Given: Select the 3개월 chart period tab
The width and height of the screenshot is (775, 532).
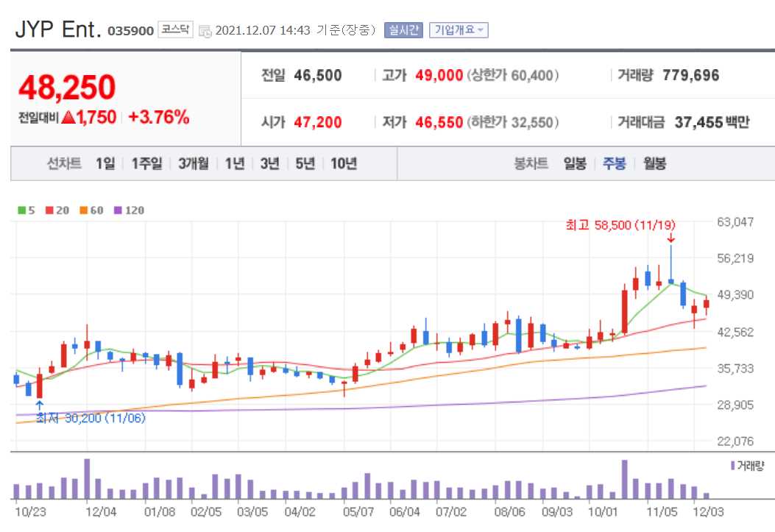Looking at the screenshot, I should point(193,165).
